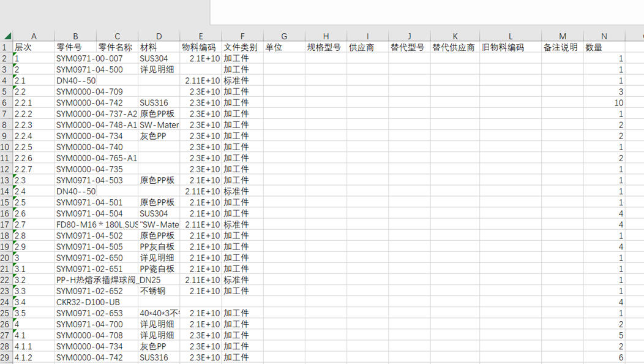Click level cell 2.2.7
This screenshot has height=364, width=644.
[x=34, y=170]
